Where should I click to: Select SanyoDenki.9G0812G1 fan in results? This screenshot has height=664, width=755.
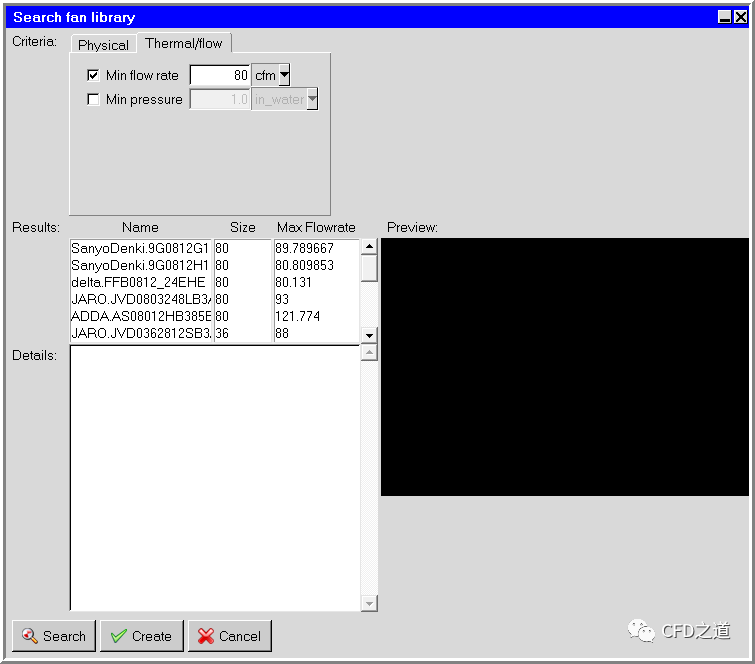pos(140,249)
